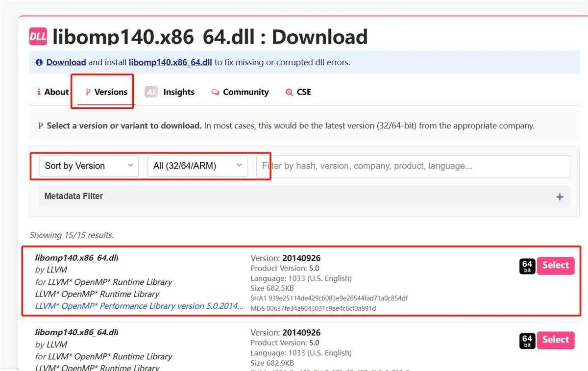588x371 pixels.
Task: Click the 64 bit badge of first result
Action: tap(527, 266)
